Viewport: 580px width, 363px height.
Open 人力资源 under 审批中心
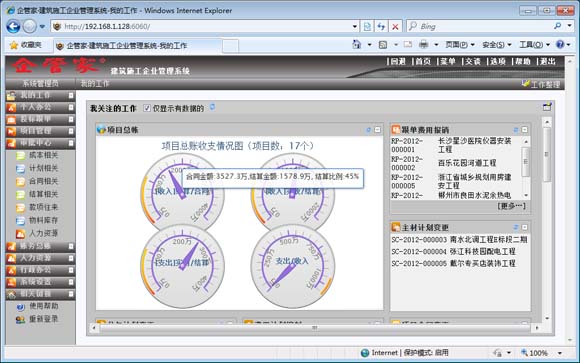tap(44, 233)
